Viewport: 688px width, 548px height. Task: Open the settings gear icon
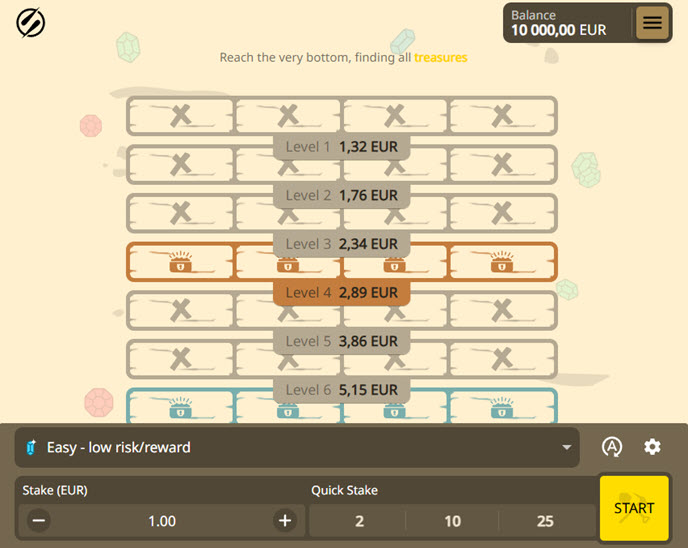click(652, 447)
